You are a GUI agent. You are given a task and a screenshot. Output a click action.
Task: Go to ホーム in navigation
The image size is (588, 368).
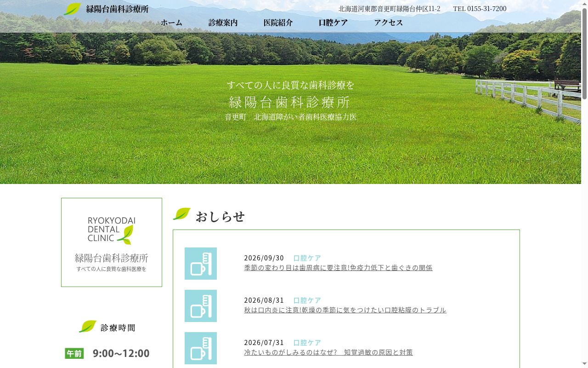click(171, 23)
